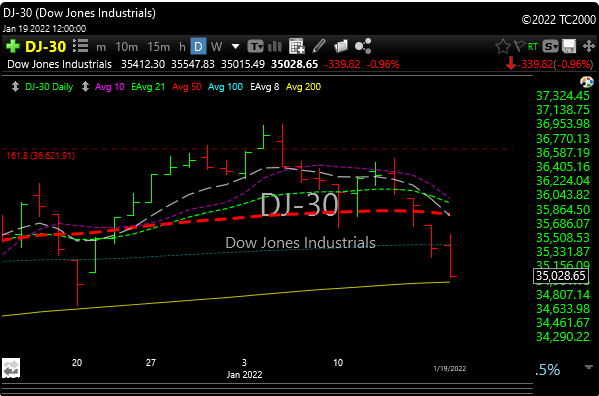599x396 pixels.
Task: Expand the time frame dropdown arrow
Action: (x=235, y=47)
